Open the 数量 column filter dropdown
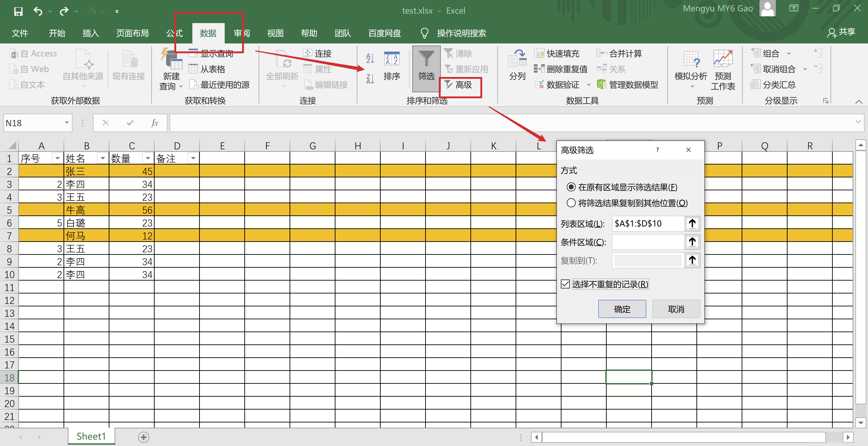This screenshot has height=446, width=868. point(148,158)
